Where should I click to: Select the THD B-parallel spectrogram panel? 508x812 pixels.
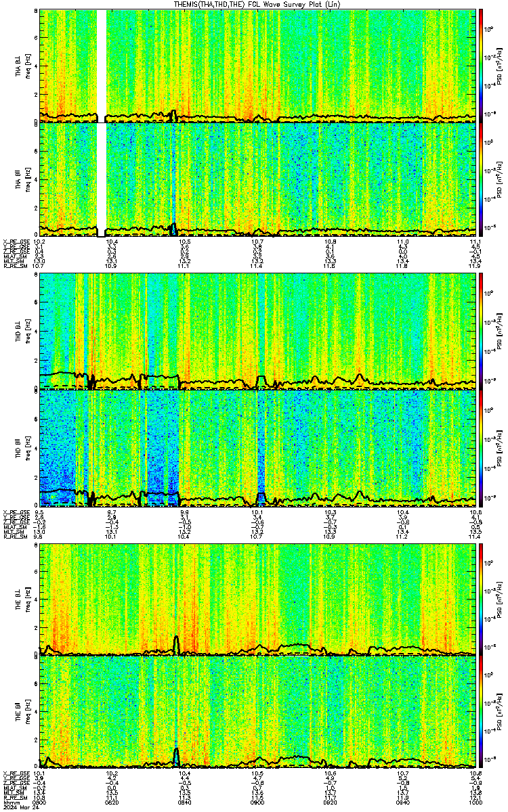[x=258, y=448]
